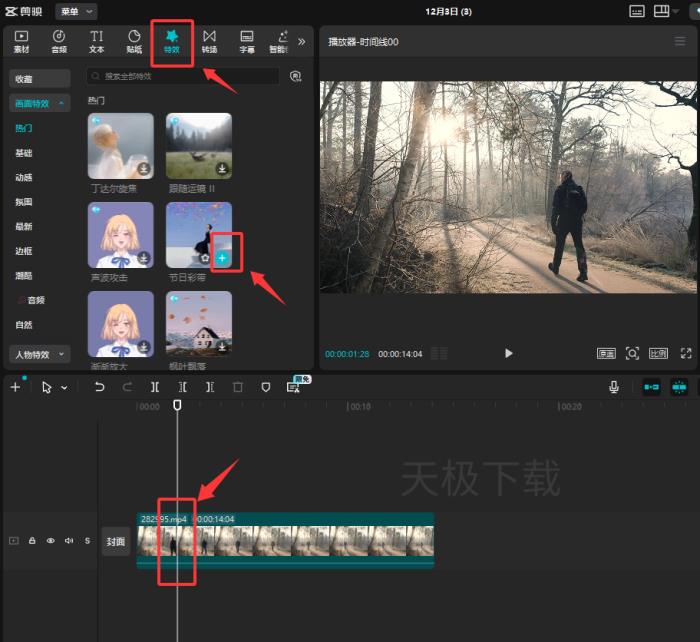Open the 特效 effects tab
The height and width of the screenshot is (642, 700).
click(x=171, y=40)
